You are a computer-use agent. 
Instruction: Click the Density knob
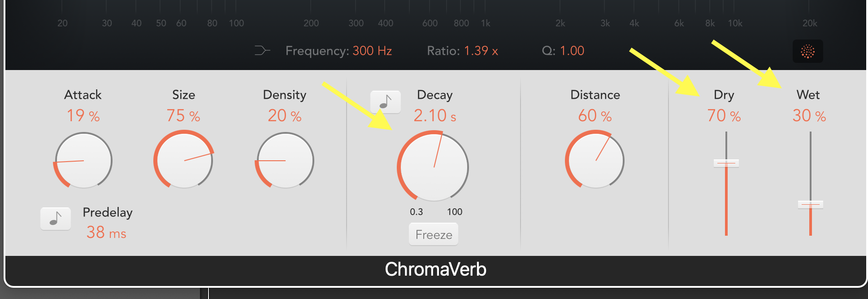pos(285,161)
